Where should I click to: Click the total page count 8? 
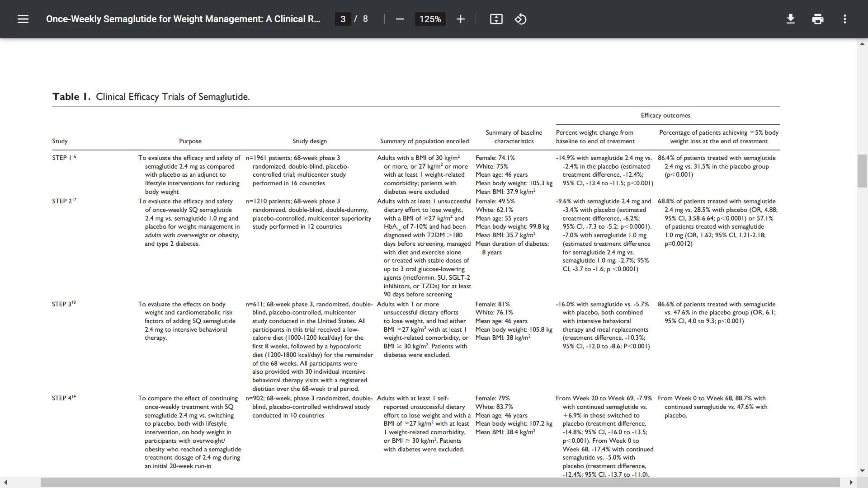[365, 19]
